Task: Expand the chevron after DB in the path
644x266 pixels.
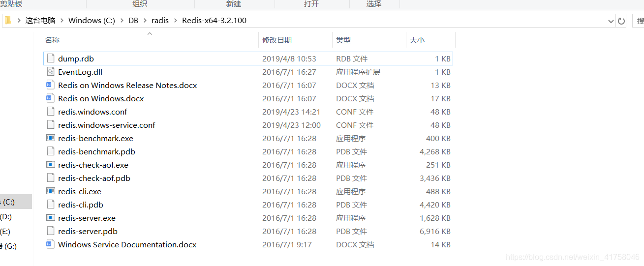Action: point(145,21)
